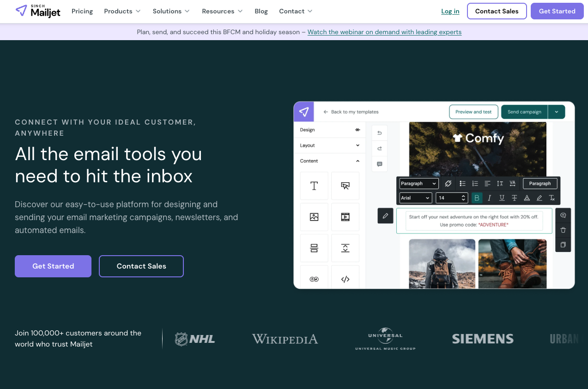
Task: Click the hero Get Started button
Action: [x=53, y=266]
